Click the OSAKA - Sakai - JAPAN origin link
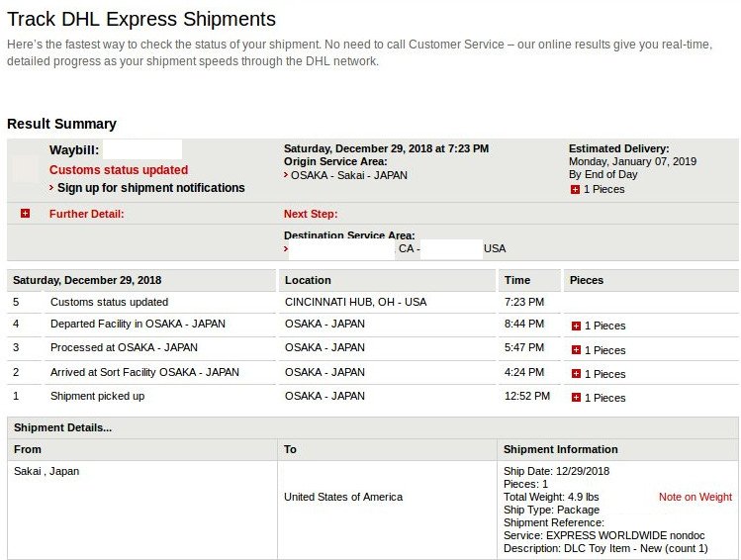Screen dimensions: 741x560 coord(349,175)
